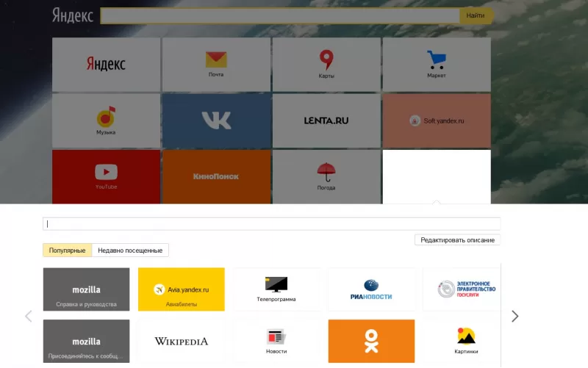Image resolution: width=588 pixels, height=368 pixels.
Task: Pick mozilla Присоединяйтесь к сообществу tile
Action: pos(86,341)
